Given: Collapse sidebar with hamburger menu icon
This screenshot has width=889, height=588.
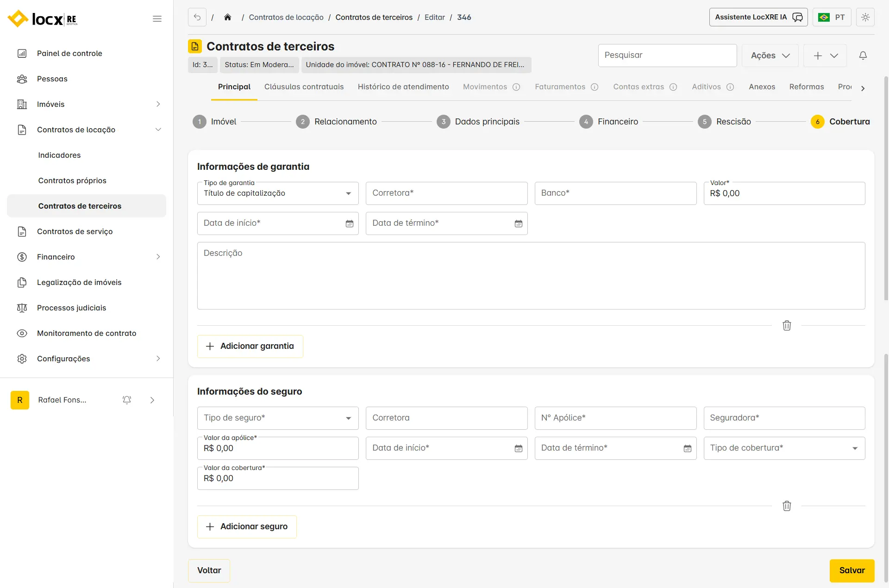Looking at the screenshot, I should (x=157, y=19).
